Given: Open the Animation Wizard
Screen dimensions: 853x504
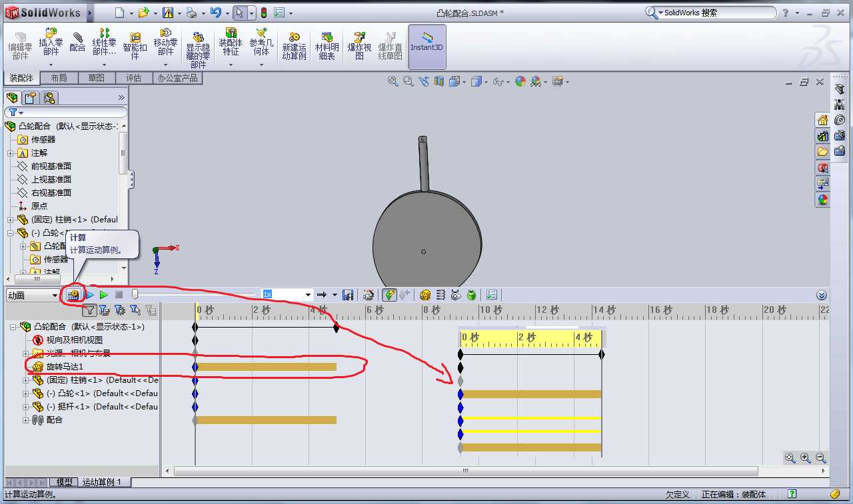Looking at the screenshot, I should click(x=368, y=294).
